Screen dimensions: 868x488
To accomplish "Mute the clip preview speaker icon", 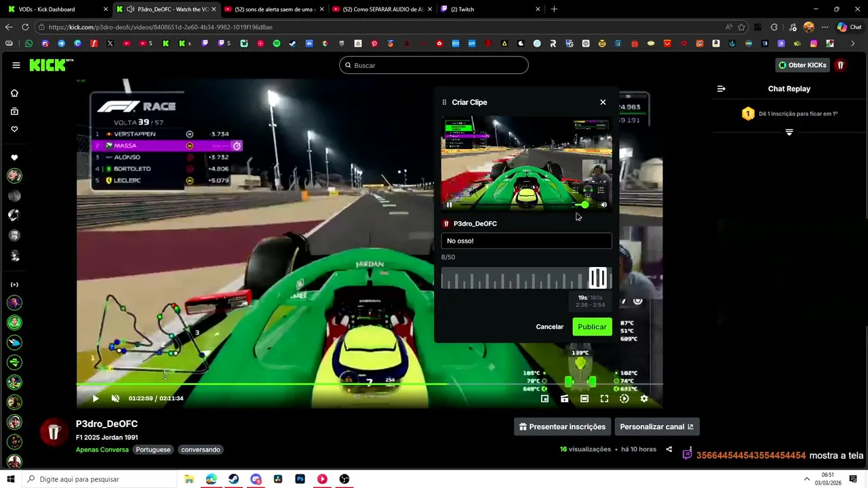I will pos(604,205).
